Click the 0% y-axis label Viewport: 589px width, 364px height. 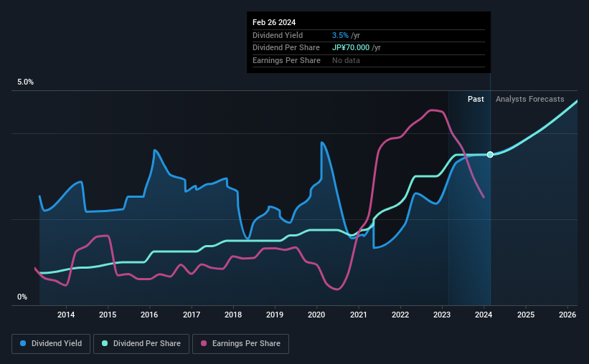point(22,297)
